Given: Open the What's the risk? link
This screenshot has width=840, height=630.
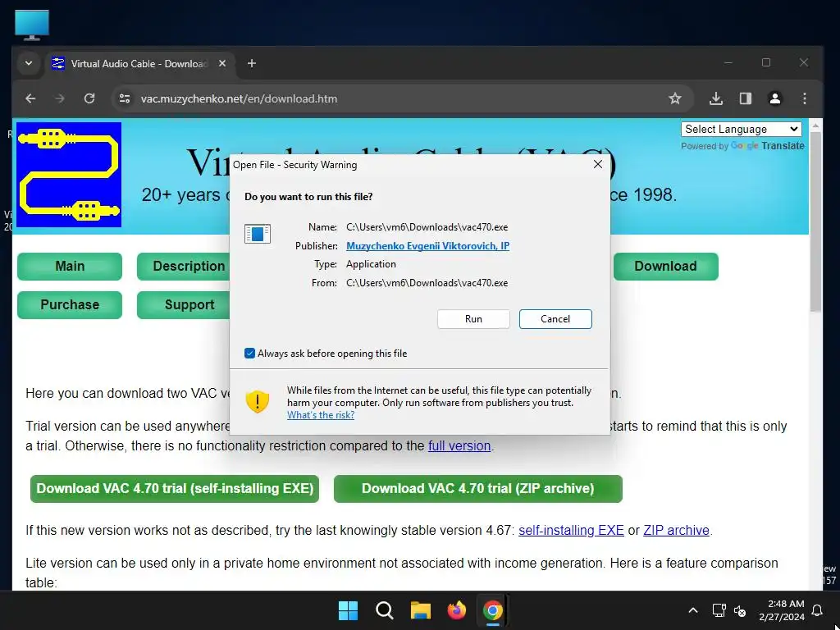Looking at the screenshot, I should point(321,414).
